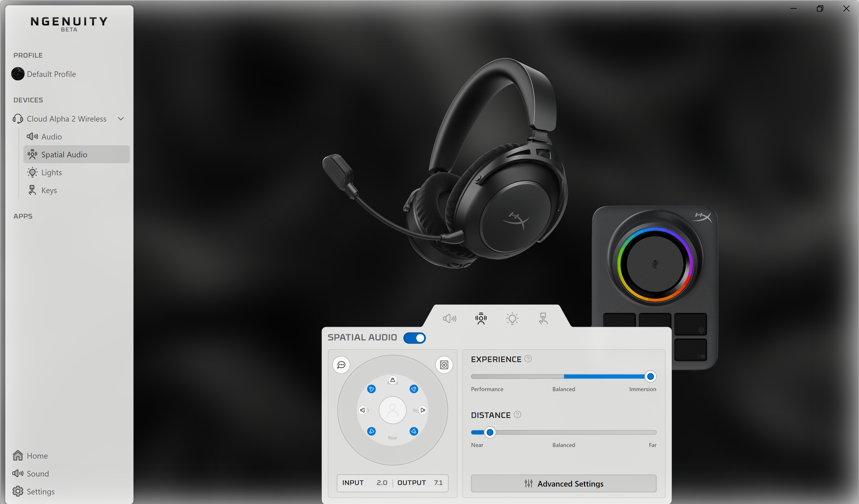Open the Audio tab icon above the panel

449,318
